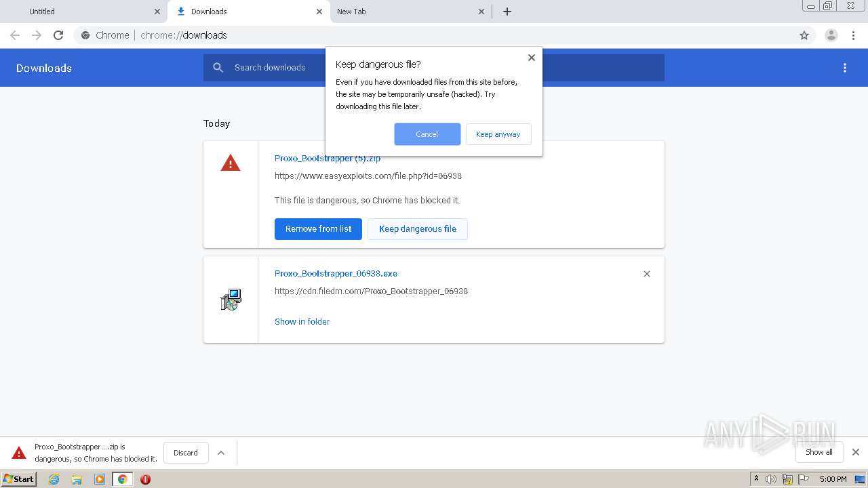868x488 pixels.
Task: Close the Downloads tab
Action: coord(319,12)
